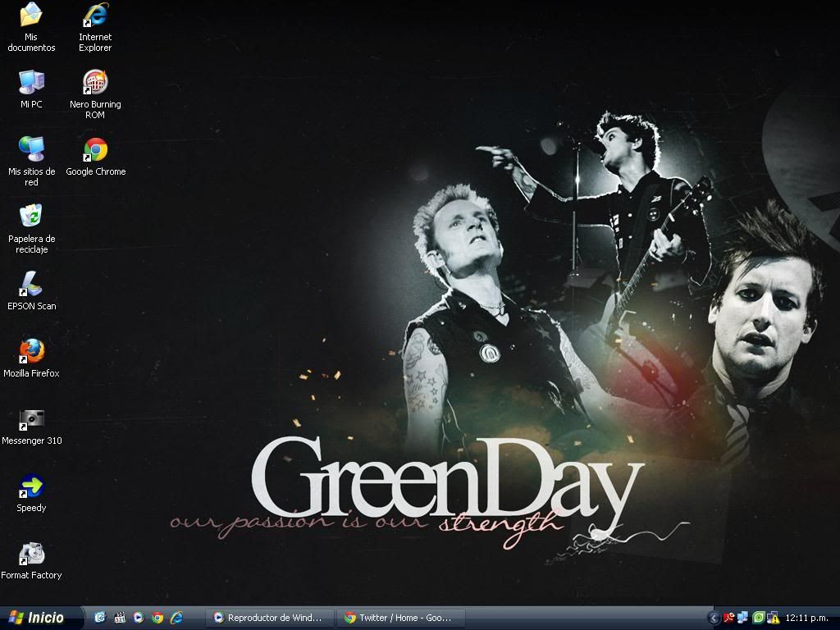The height and width of the screenshot is (630, 840).
Task: Open Internet Explorer desktop shortcut
Action: tap(95, 27)
